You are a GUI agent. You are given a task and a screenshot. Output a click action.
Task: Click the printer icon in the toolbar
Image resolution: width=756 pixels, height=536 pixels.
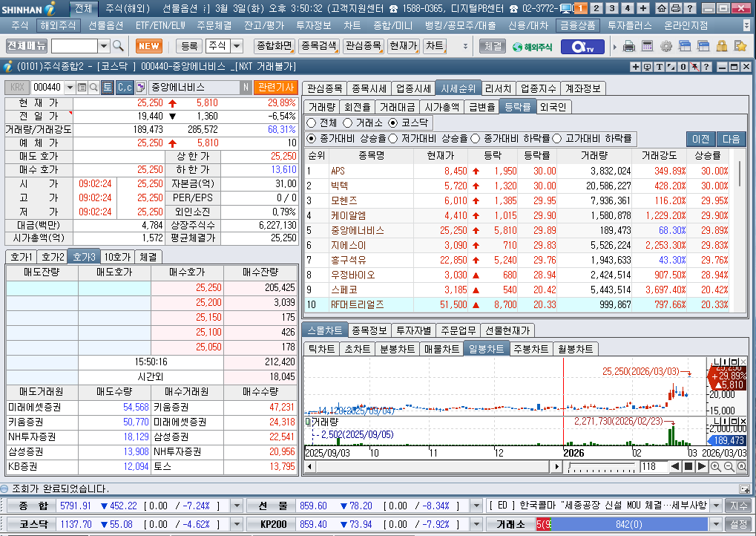click(x=628, y=46)
